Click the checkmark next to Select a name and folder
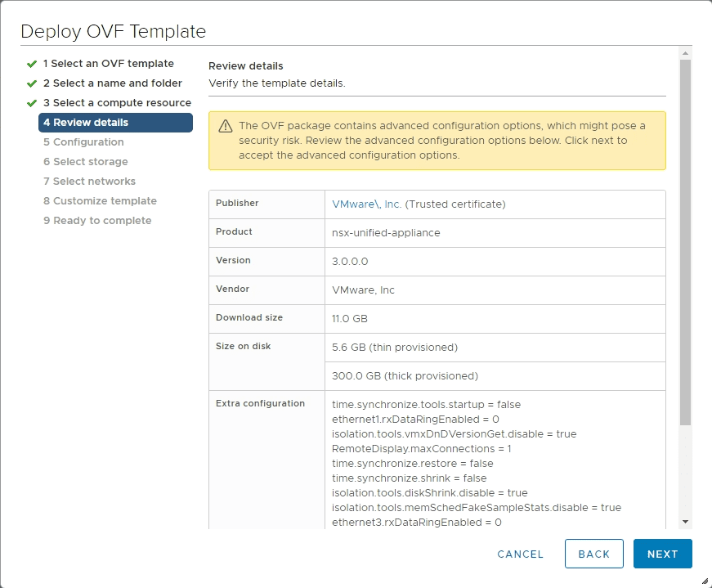Image resolution: width=712 pixels, height=588 pixels. pyautogui.click(x=31, y=83)
